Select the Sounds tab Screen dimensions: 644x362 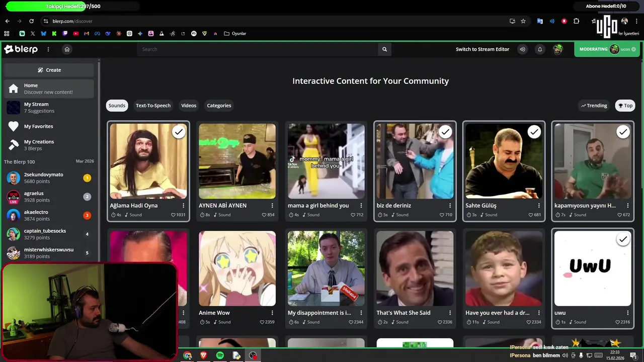pos(117,106)
